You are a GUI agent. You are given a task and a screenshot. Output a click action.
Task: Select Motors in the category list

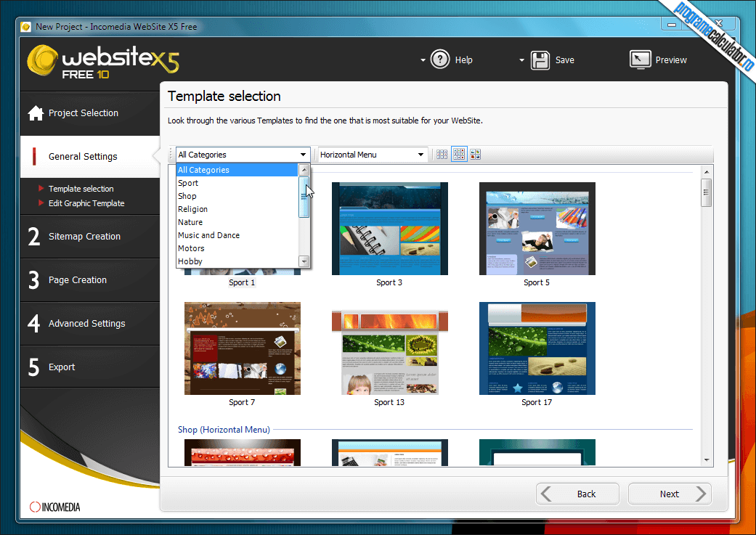click(237, 248)
